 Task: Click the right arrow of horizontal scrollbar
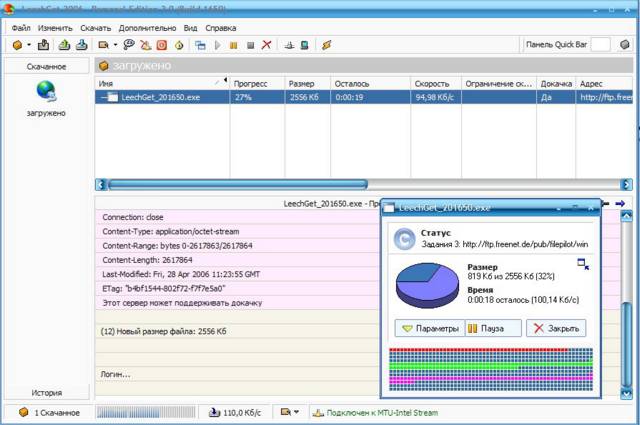627,185
